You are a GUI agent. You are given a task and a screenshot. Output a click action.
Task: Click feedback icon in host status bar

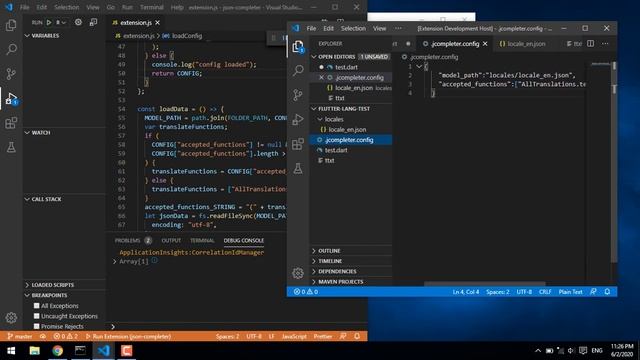pyautogui.click(x=593, y=292)
